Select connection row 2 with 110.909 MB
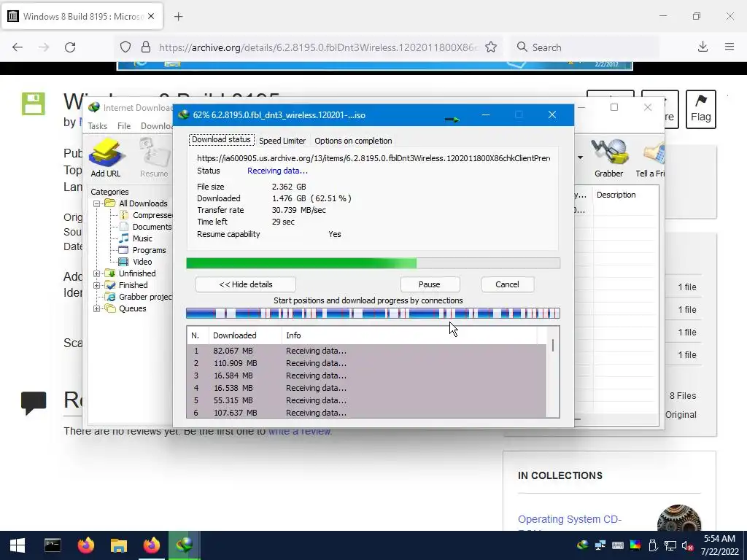 click(367, 363)
